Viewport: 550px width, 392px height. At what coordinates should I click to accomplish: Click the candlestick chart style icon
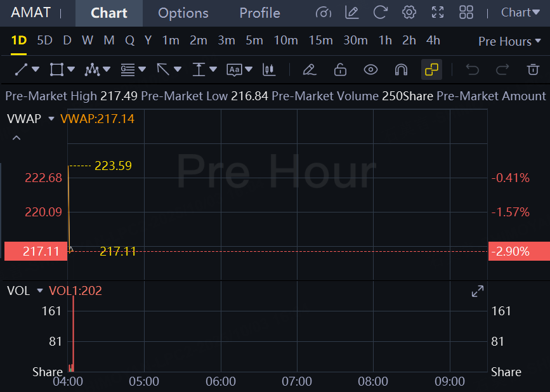(x=269, y=69)
